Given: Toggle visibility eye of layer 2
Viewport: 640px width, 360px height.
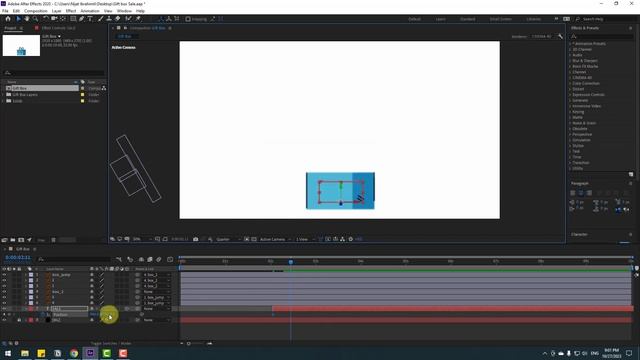Looking at the screenshot, I should 4,280.
